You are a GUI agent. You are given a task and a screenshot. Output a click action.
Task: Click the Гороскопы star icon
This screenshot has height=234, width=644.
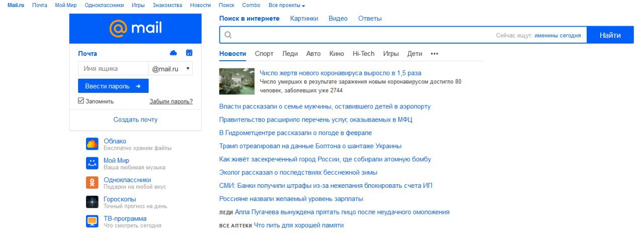(x=92, y=202)
